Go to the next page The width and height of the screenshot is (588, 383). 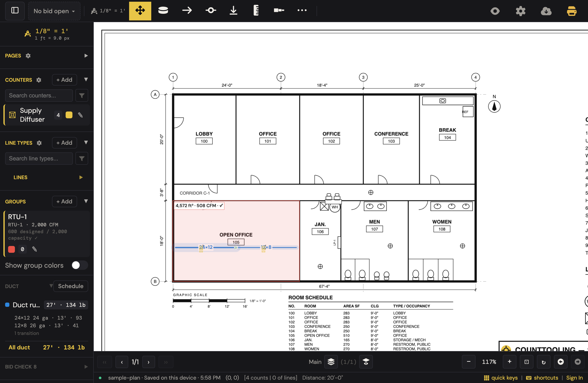148,362
